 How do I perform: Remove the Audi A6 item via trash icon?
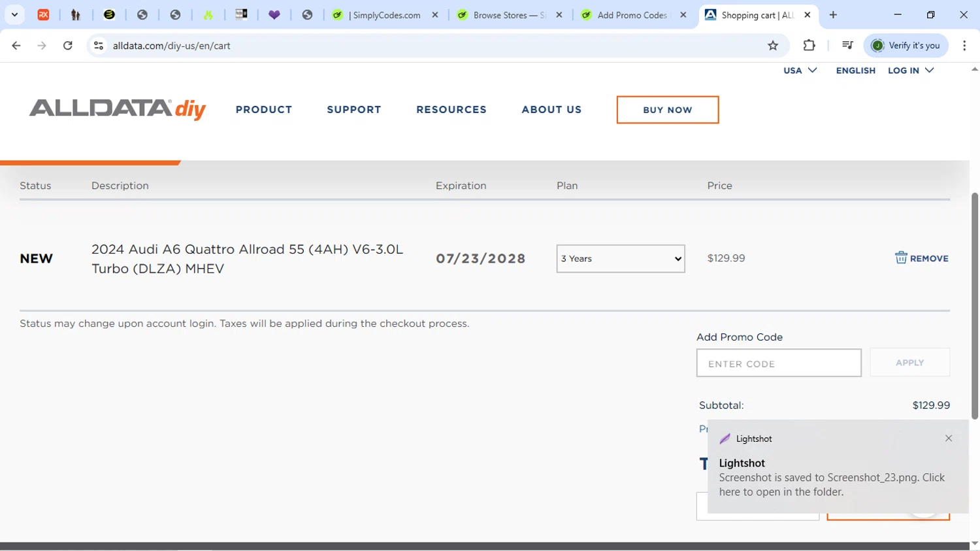921,258
